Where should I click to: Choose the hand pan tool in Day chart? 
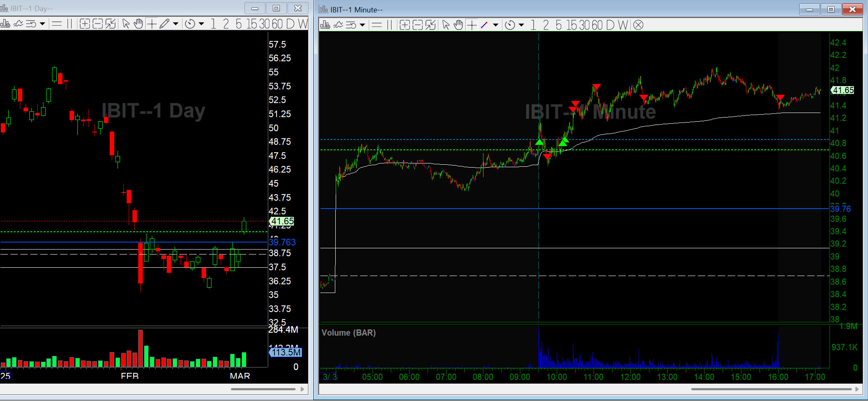pos(139,24)
